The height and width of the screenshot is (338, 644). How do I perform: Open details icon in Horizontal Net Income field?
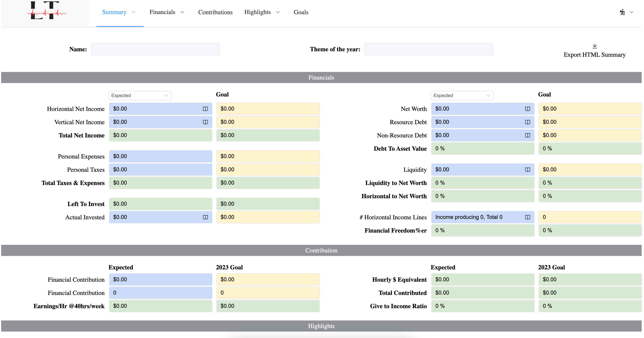tap(205, 109)
